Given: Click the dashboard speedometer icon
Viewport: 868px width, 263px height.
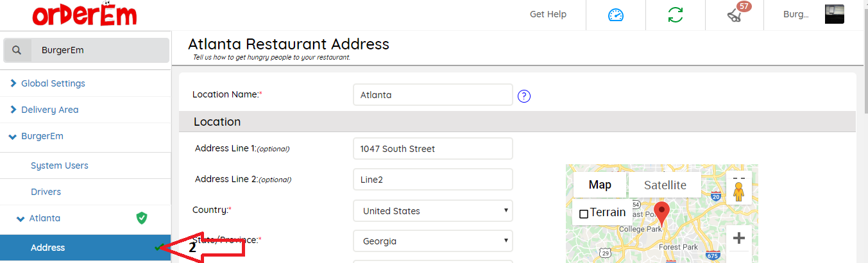Looking at the screenshot, I should pos(615,15).
